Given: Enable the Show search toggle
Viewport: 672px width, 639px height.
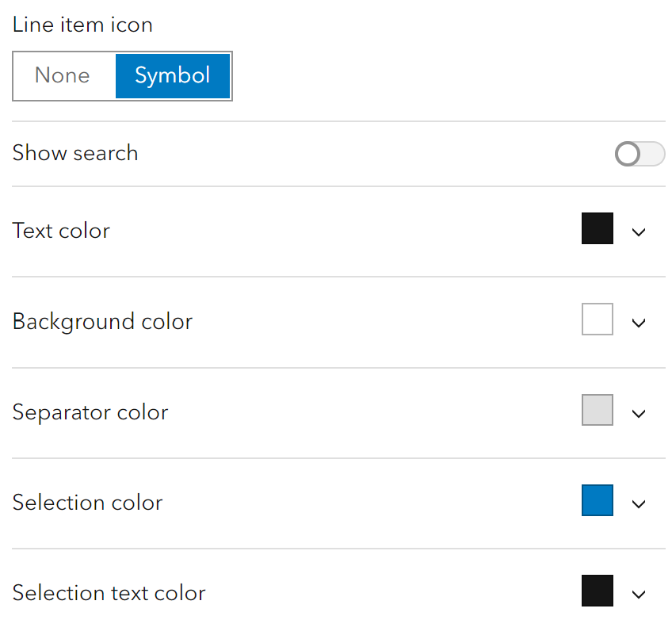Looking at the screenshot, I should [x=639, y=155].
